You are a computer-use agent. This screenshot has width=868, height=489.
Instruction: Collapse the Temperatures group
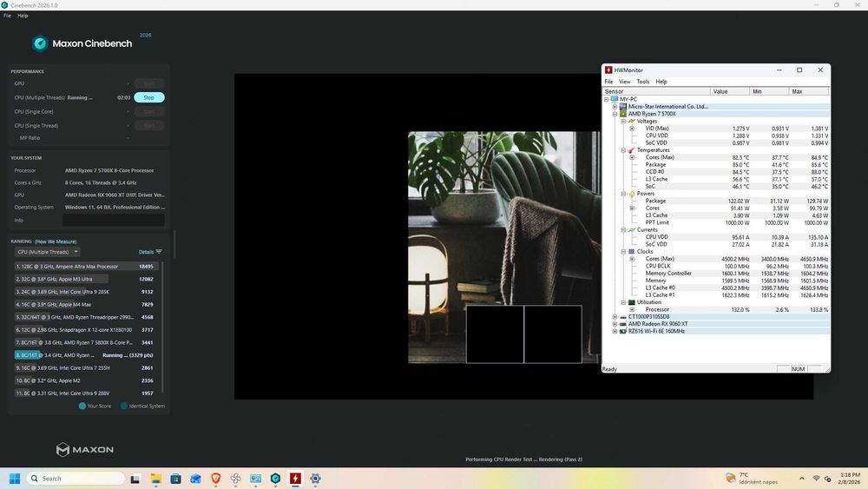(623, 150)
